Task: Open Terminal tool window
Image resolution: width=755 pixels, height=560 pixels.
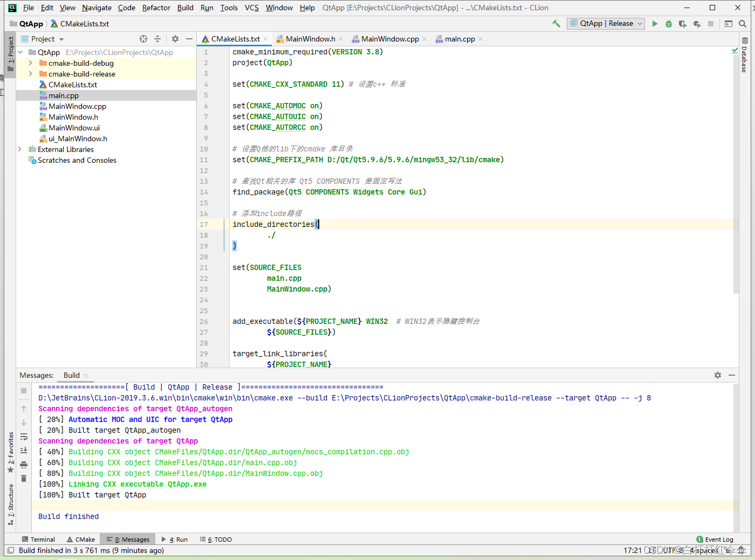Action: tap(38, 539)
